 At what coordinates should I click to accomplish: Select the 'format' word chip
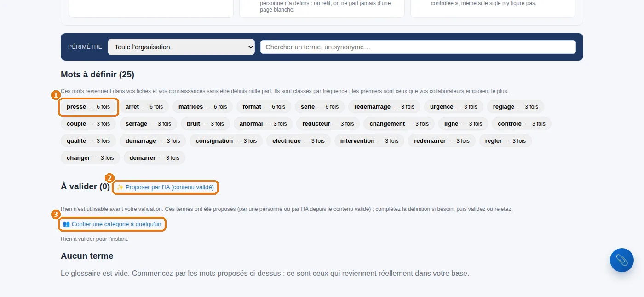click(264, 107)
